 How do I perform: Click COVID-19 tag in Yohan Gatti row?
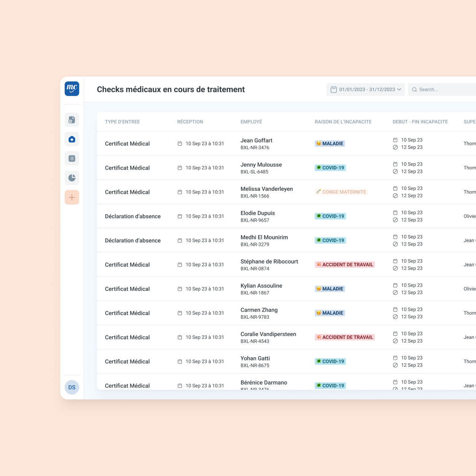(330, 361)
